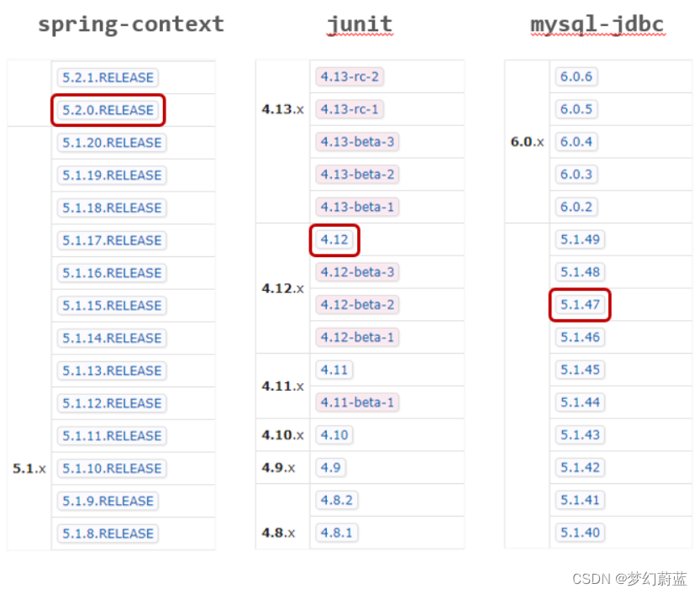Click the spring-context column heading

pos(131,24)
